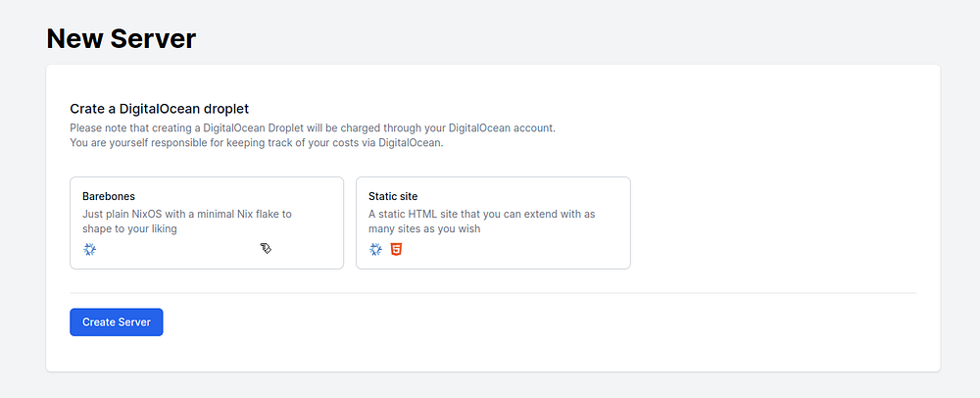Viewport: 980px width, 398px height.
Task: Click the "You are yourself responsible" cost notice line
Action: 257,143
